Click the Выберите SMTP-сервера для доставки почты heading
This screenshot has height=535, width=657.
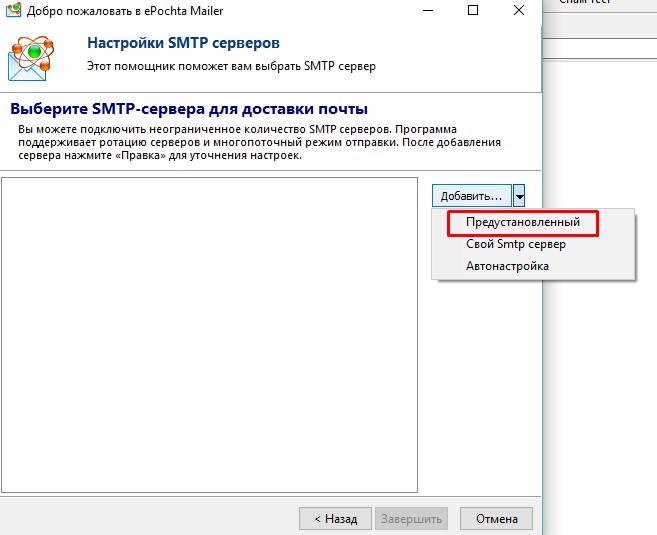click(x=189, y=109)
